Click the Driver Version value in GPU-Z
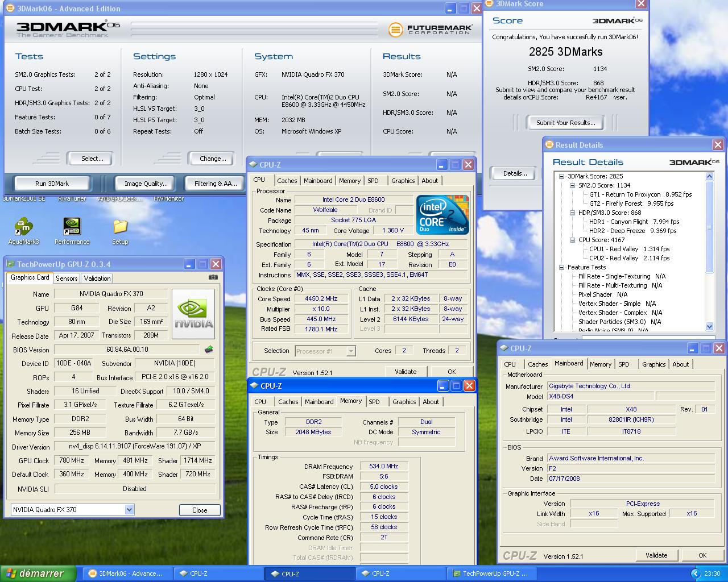Screen dimensions: 728x582 click(x=135, y=446)
